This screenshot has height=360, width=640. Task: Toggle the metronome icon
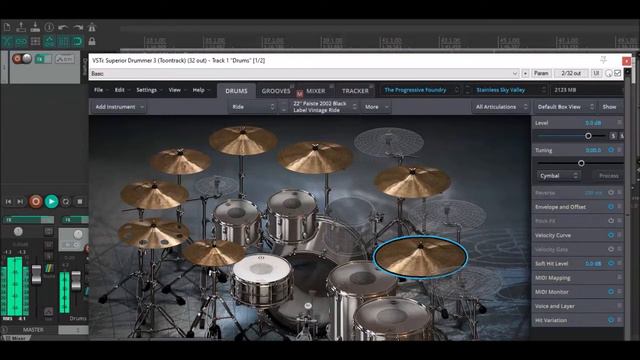point(92,27)
